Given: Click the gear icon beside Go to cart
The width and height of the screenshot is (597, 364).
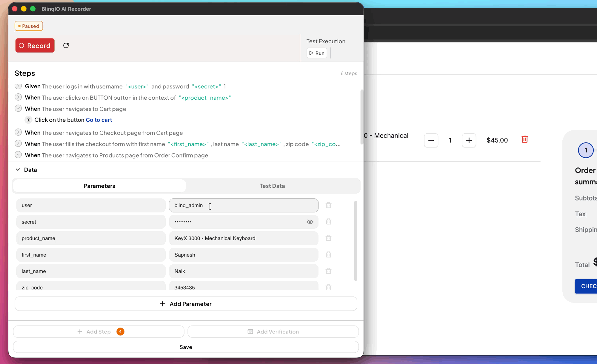Looking at the screenshot, I should tap(28, 120).
